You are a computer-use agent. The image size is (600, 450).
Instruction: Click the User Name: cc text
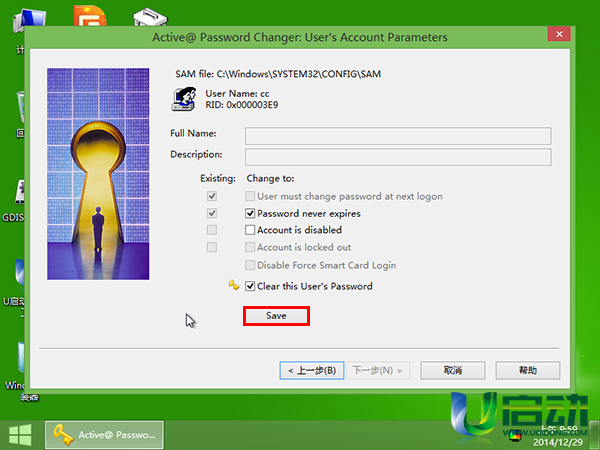click(x=237, y=93)
